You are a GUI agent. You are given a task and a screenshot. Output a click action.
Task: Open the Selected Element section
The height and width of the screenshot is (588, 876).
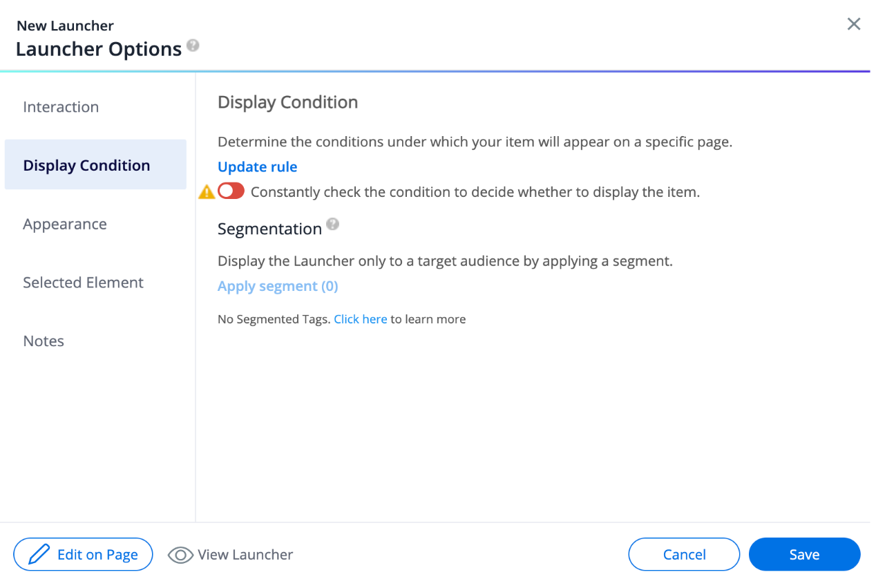click(x=83, y=282)
